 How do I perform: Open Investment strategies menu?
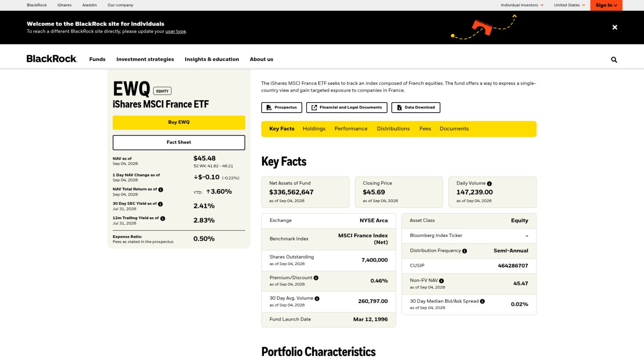click(x=145, y=59)
